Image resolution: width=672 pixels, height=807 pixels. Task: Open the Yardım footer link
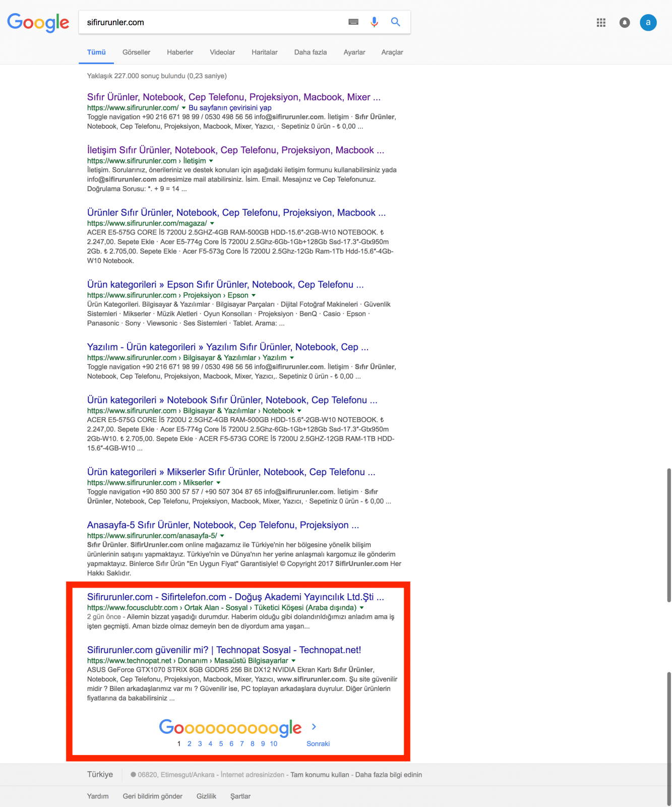(98, 796)
